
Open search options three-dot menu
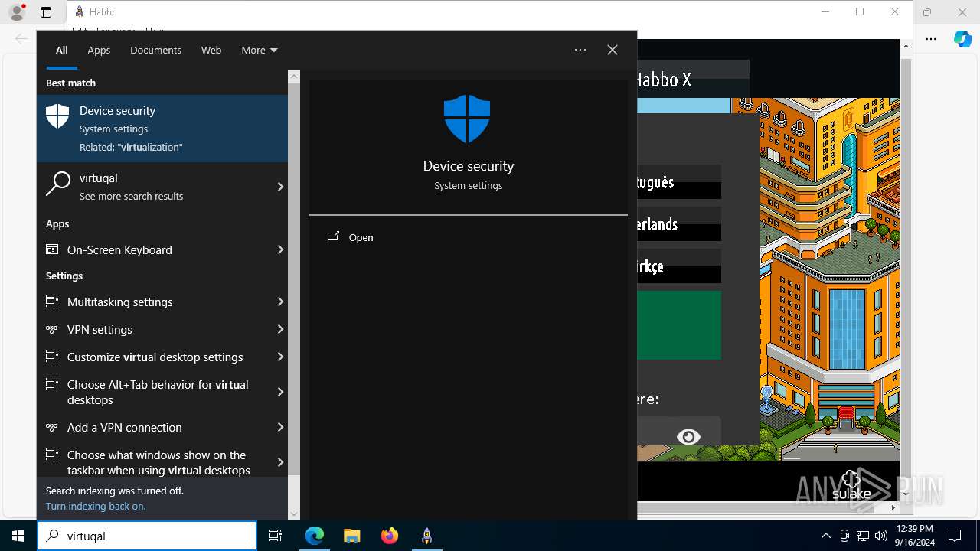point(580,50)
